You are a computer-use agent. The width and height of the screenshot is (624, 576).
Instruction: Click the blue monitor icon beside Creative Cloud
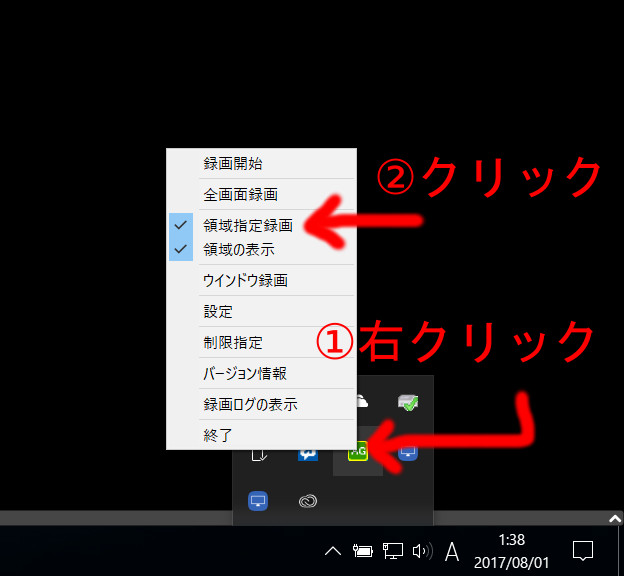pos(258,501)
